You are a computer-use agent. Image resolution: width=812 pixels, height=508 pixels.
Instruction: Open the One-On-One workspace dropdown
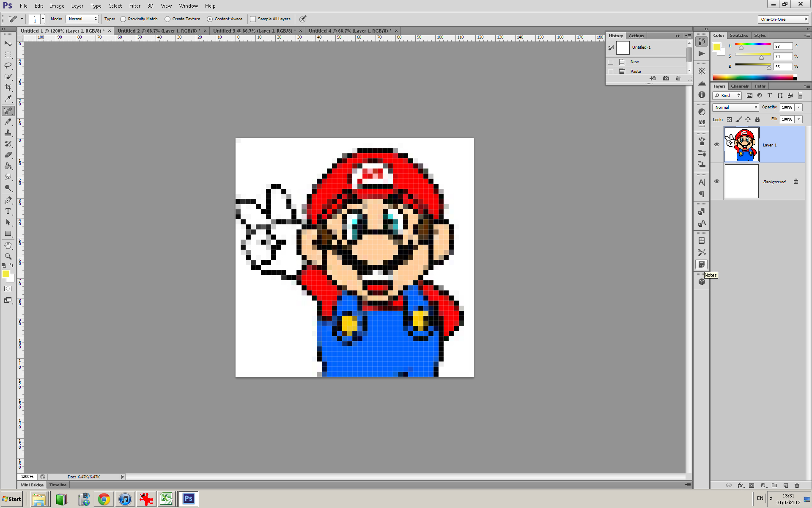783,19
